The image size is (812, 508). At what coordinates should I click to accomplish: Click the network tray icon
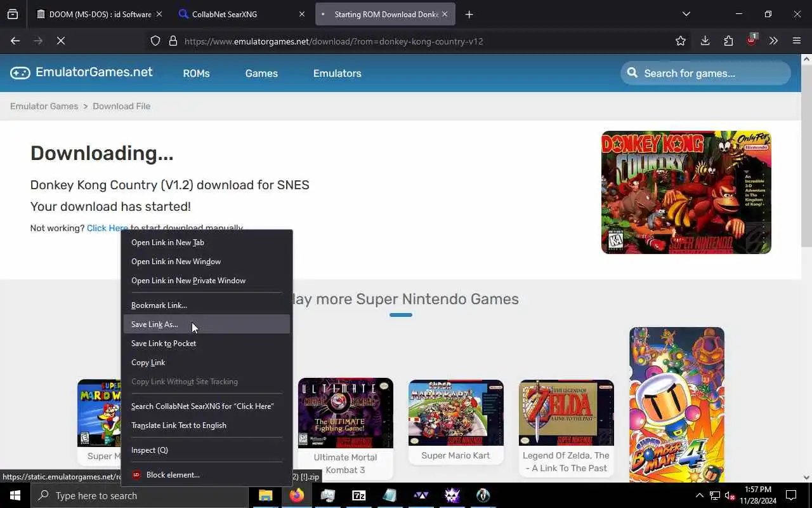(x=714, y=495)
